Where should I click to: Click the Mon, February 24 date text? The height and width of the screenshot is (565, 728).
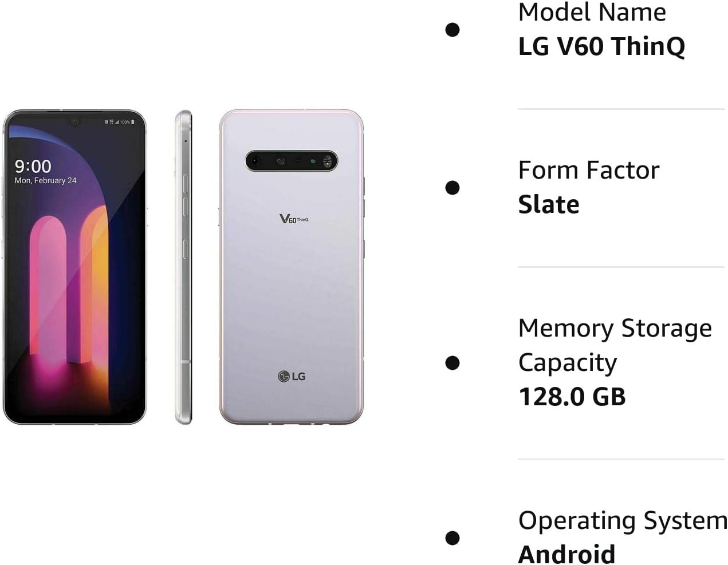[45, 180]
